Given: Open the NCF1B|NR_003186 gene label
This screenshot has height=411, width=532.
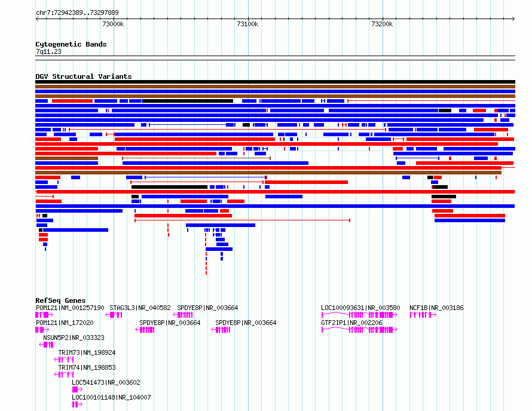Looking at the screenshot, I should point(436,308).
